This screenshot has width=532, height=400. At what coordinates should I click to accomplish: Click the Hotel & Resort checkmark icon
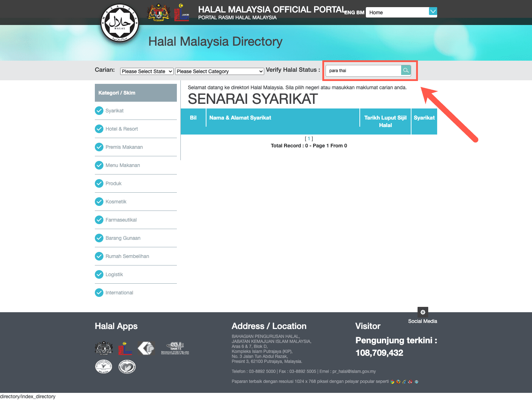tap(99, 129)
